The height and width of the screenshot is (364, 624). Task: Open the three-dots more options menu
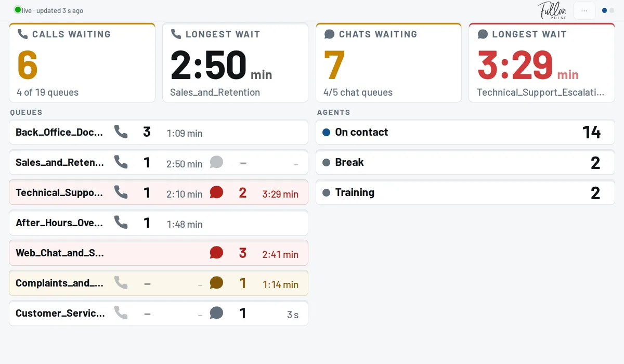584,10
